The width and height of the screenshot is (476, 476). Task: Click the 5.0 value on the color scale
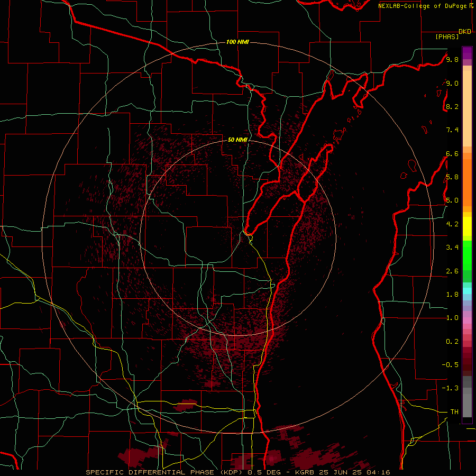452,200
